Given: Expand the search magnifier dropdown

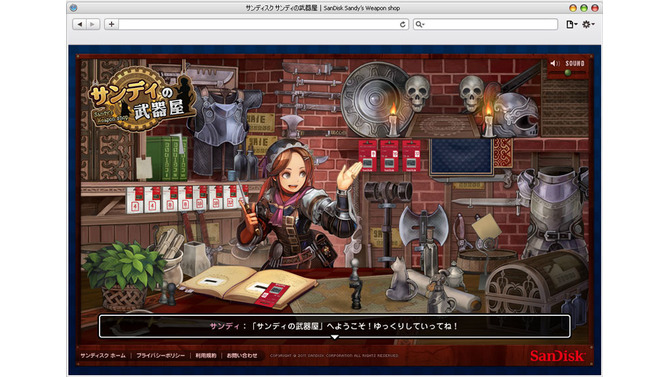Looking at the screenshot, I should tap(420, 24).
